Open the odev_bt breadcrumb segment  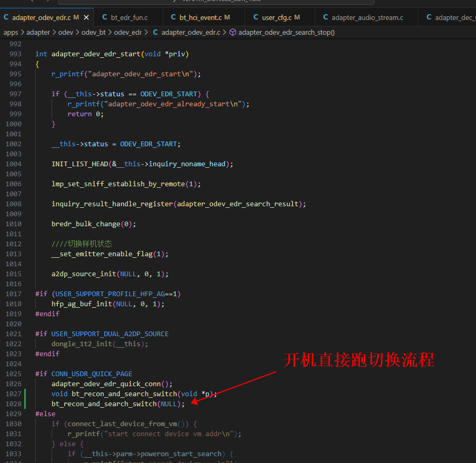click(94, 33)
